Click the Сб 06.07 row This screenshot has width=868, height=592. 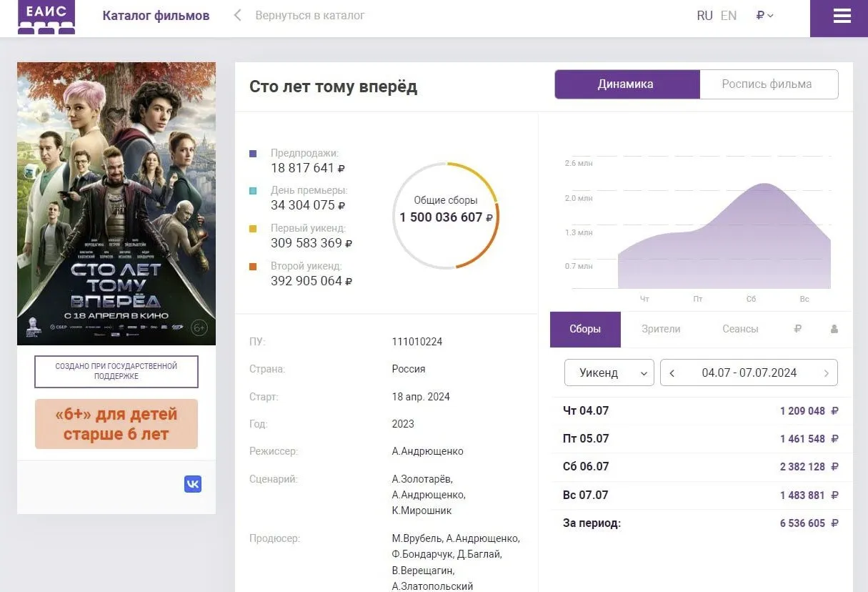tap(701, 467)
